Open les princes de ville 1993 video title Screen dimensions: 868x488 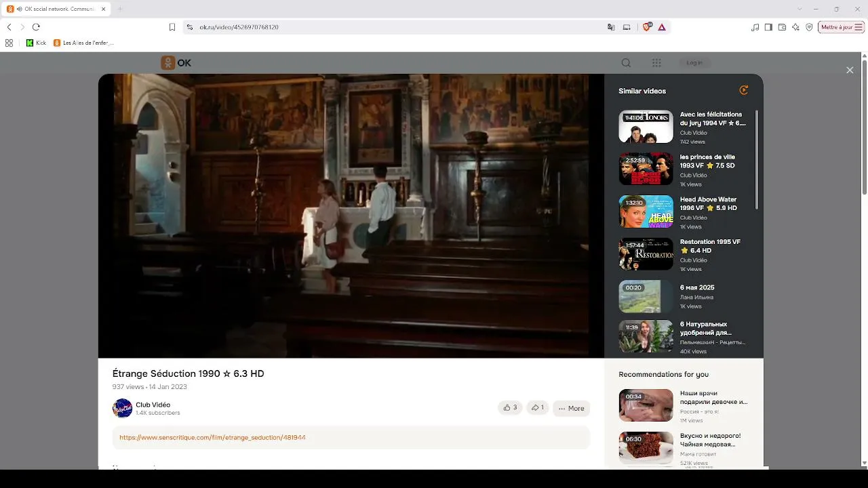point(707,161)
